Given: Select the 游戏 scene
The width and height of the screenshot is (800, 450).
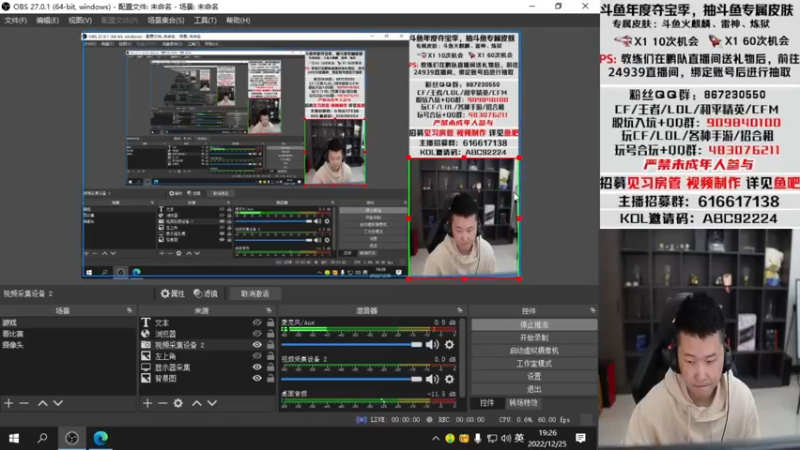Looking at the screenshot, I should click(x=68, y=322).
